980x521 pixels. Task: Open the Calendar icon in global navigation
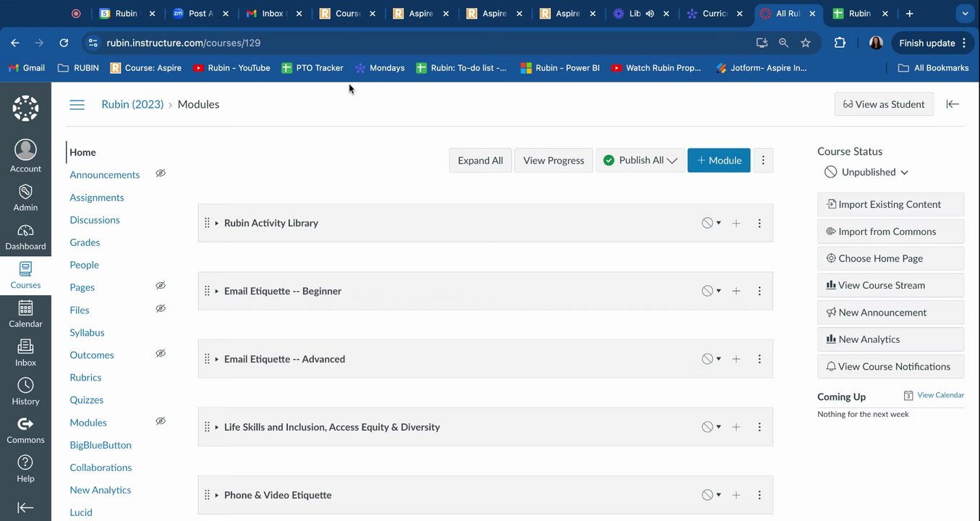[x=25, y=309]
